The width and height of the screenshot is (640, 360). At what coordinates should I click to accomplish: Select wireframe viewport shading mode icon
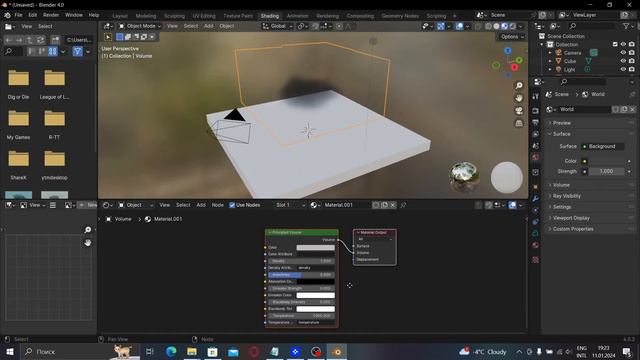[x=489, y=26]
